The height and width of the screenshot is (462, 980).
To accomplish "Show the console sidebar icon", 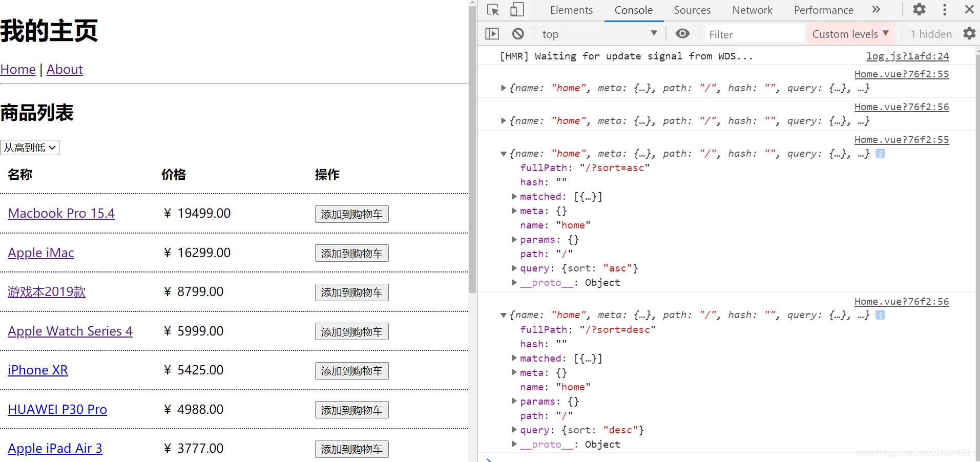I will pyautogui.click(x=492, y=34).
